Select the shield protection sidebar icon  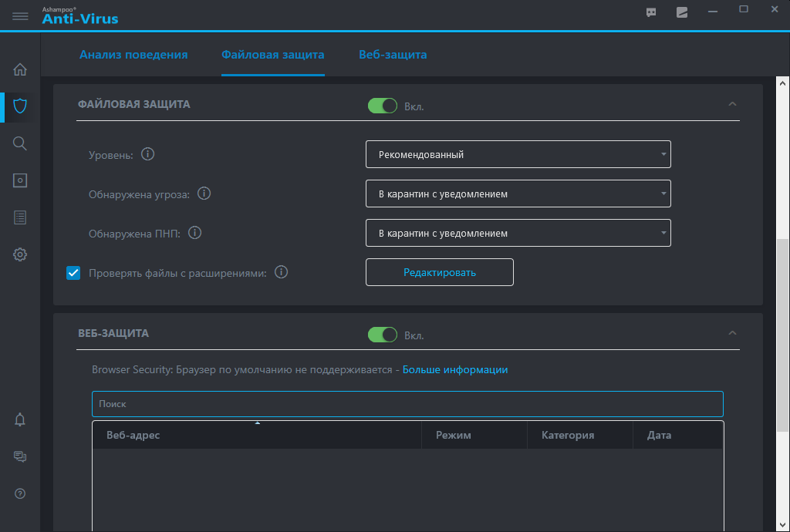point(20,106)
